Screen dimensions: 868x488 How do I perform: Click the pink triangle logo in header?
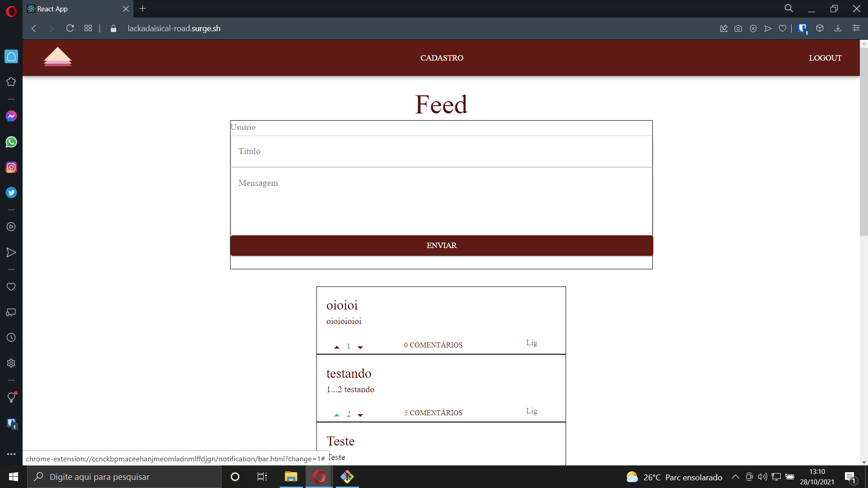[57, 57]
